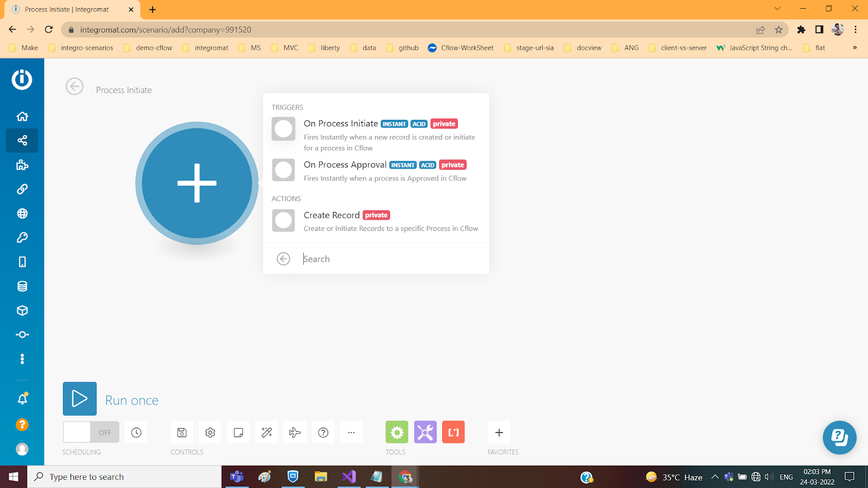Open the browser tab search chevron

point(777,9)
